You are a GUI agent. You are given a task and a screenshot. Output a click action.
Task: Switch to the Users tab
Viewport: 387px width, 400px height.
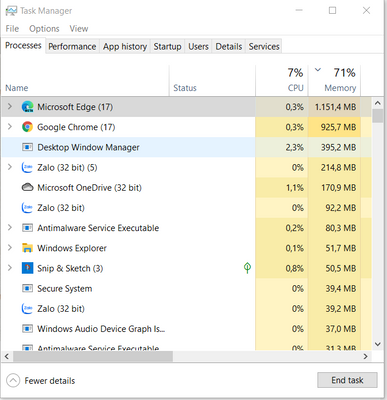(198, 47)
